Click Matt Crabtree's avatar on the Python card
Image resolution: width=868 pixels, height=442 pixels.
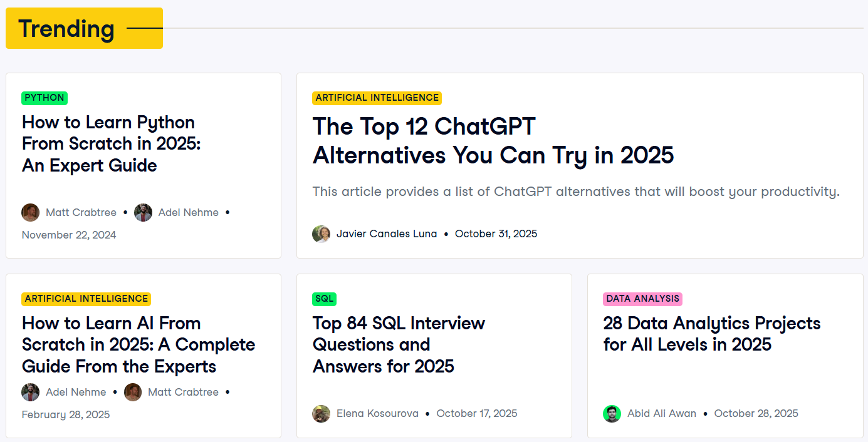coord(30,212)
